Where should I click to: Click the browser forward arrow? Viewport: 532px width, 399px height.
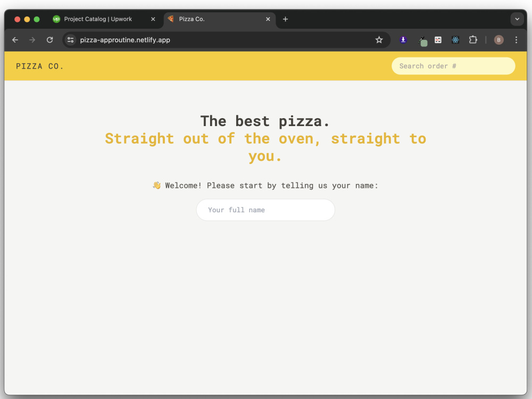pos(32,40)
